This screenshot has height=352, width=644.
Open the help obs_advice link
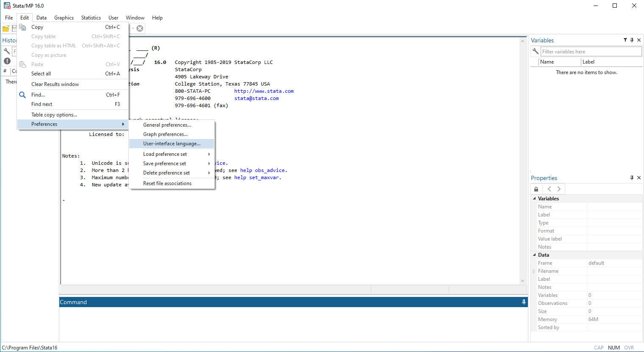[x=263, y=170]
